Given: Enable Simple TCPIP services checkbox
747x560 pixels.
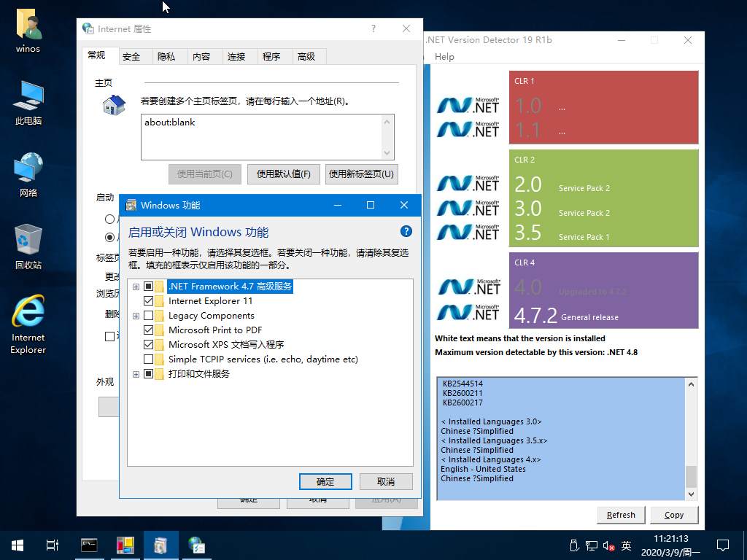Looking at the screenshot, I should (x=148, y=359).
